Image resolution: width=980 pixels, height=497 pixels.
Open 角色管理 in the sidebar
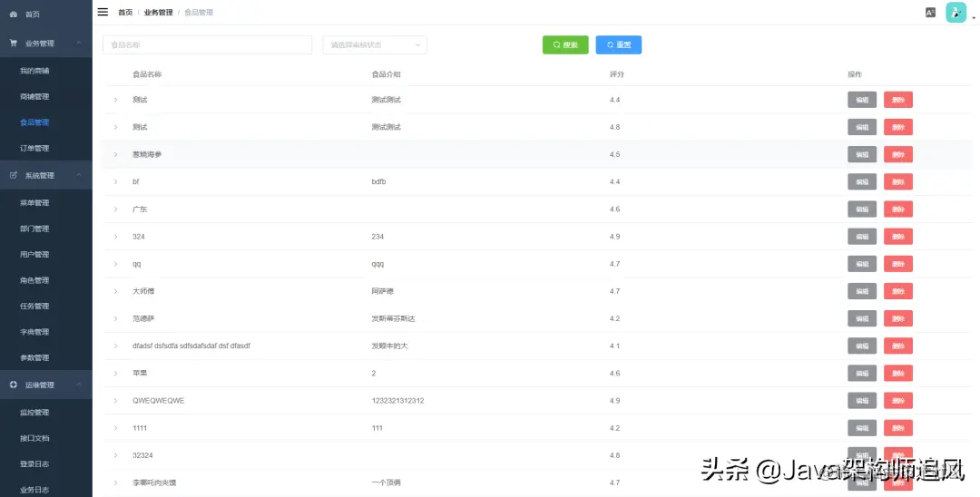(x=34, y=280)
